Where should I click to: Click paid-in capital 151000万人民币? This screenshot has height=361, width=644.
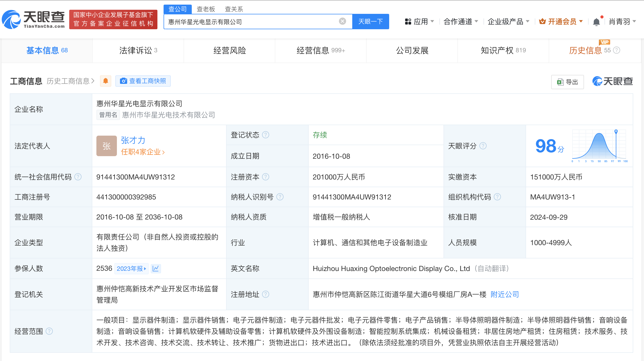556,177
